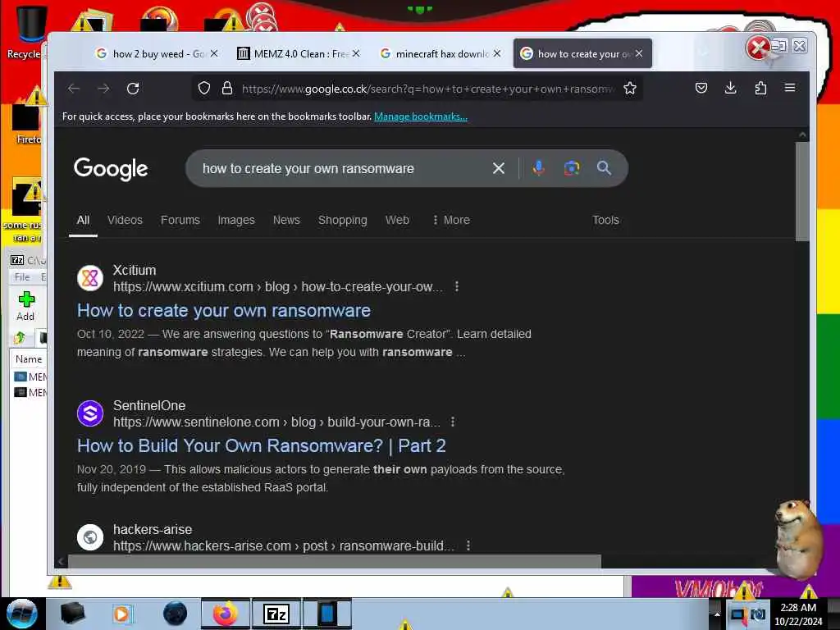
Task: Submit search with the magnifier icon
Action: tap(604, 168)
